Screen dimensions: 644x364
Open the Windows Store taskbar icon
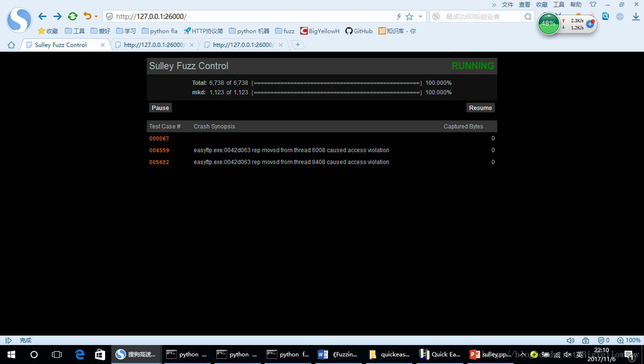click(100, 354)
